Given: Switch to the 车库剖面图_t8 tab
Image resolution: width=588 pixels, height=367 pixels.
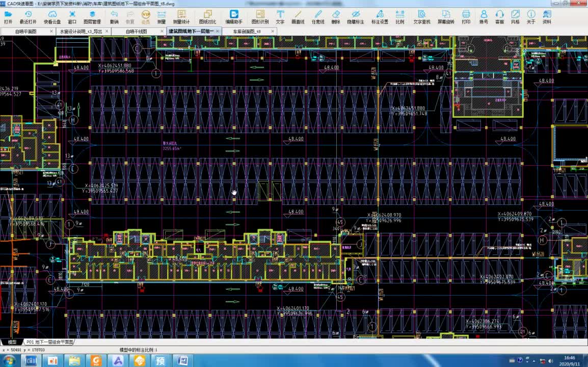Looking at the screenshot, I should click(247, 32).
